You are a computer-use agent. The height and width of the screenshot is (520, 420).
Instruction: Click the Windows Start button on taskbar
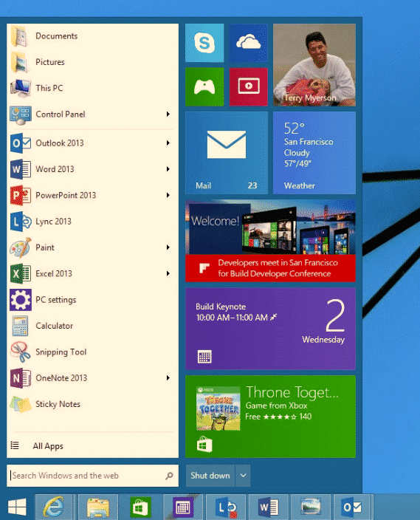(x=17, y=507)
